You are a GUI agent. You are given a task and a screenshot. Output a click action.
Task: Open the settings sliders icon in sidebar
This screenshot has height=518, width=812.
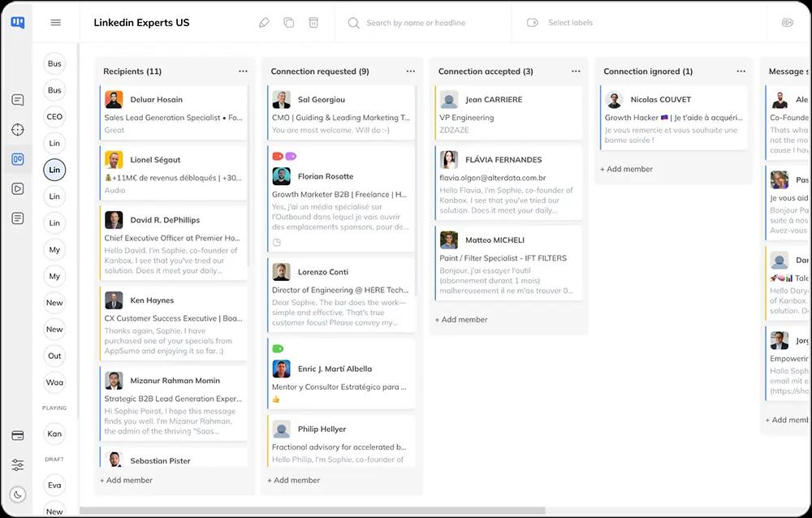coord(18,464)
